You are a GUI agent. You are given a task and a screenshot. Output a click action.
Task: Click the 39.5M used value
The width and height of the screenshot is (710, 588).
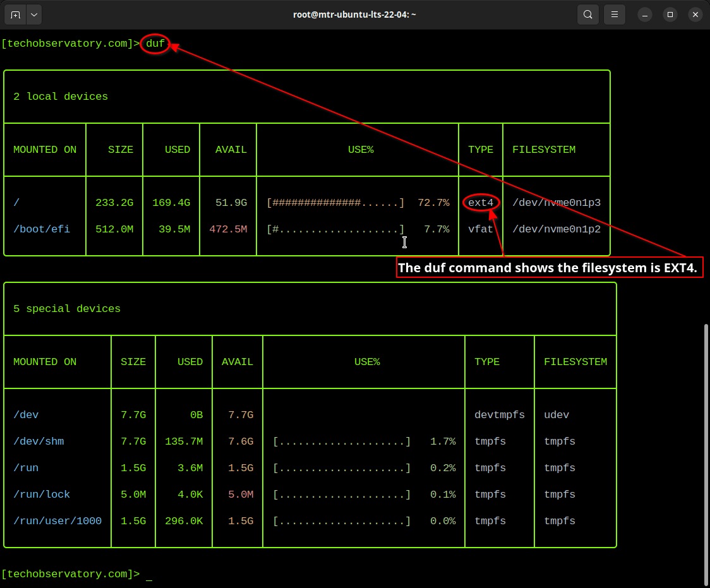click(174, 229)
